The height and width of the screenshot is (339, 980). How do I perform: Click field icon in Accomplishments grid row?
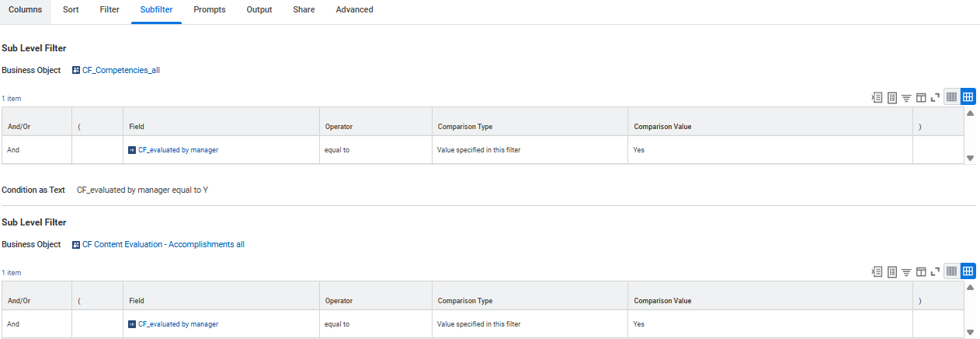[x=131, y=324]
